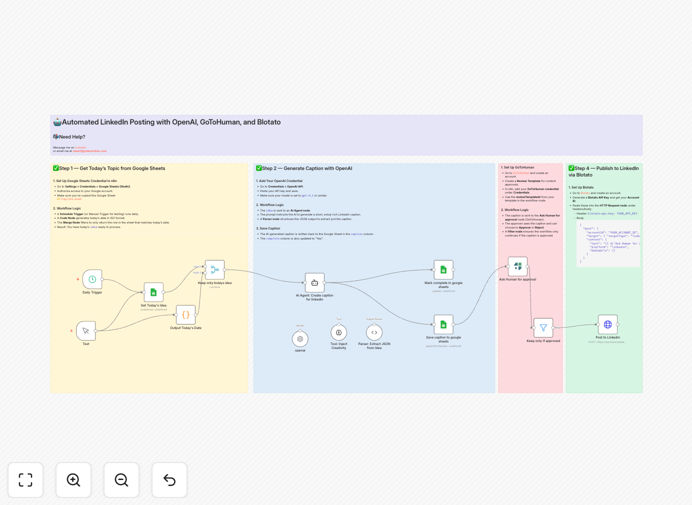Image resolution: width=692 pixels, height=505 pixels.
Task: Click the Step 2 Generate Caption heading
Action: tap(304, 168)
